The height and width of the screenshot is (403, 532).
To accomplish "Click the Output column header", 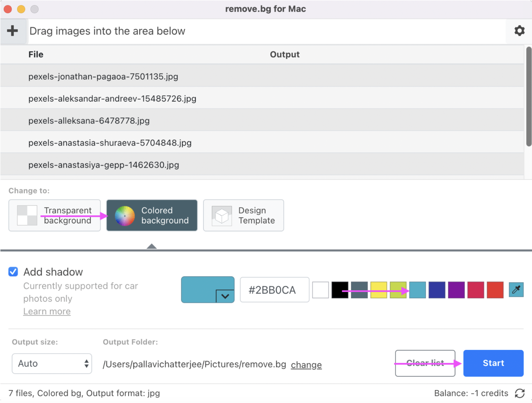I will [x=285, y=55].
